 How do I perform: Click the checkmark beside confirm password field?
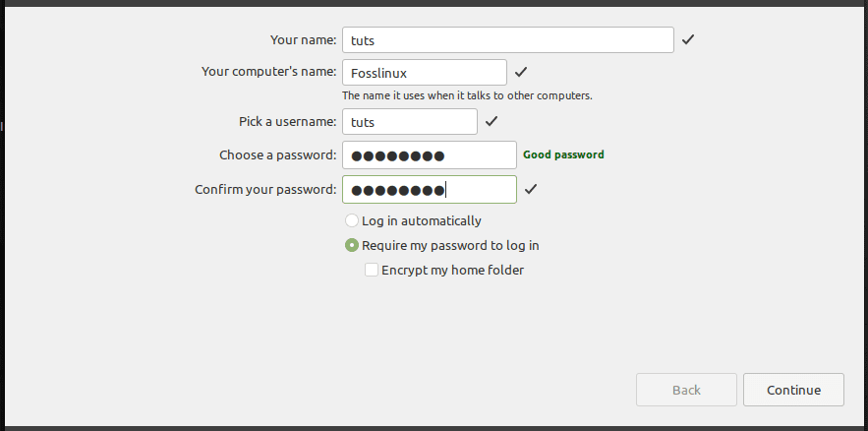point(531,189)
